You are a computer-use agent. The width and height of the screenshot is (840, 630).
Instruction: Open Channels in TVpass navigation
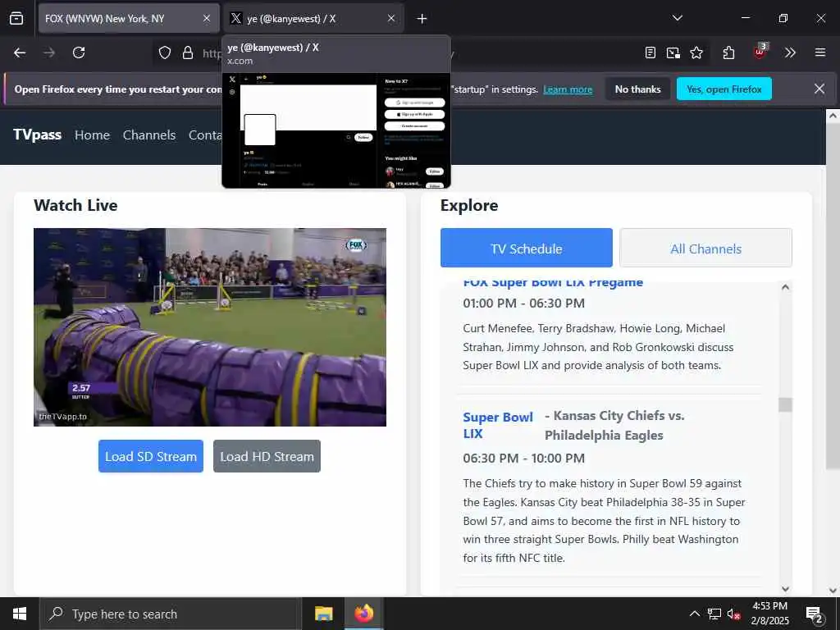[x=149, y=135]
